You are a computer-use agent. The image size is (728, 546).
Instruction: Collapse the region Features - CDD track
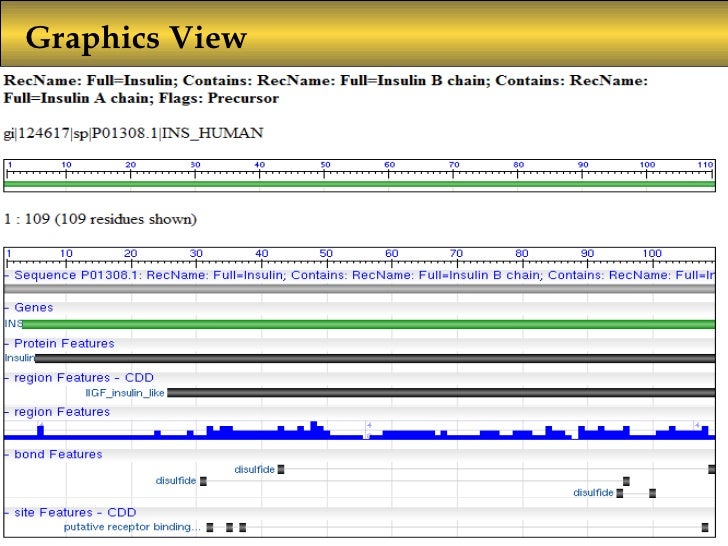(x=7, y=378)
